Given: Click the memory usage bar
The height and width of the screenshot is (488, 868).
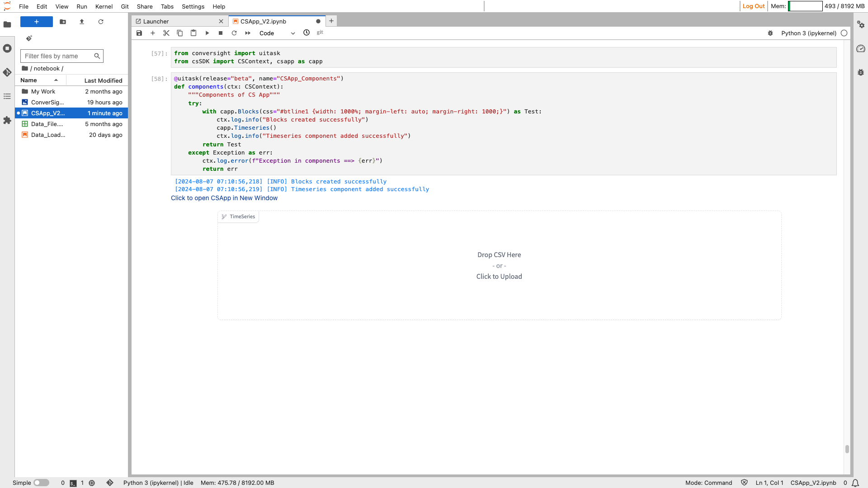Looking at the screenshot, I should pos(805,6).
